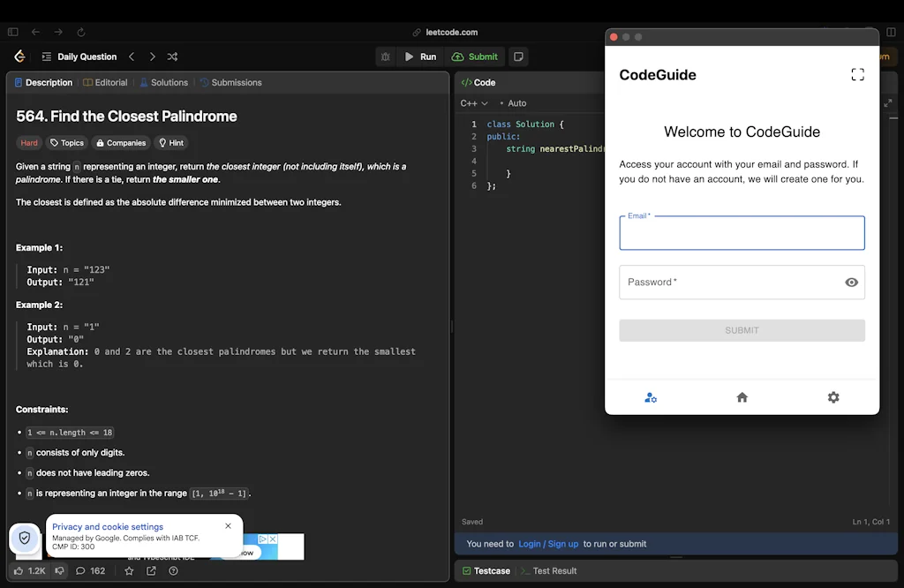The width and height of the screenshot is (904, 588).
Task: Open the Auto option in code editor header
Action: [516, 102]
